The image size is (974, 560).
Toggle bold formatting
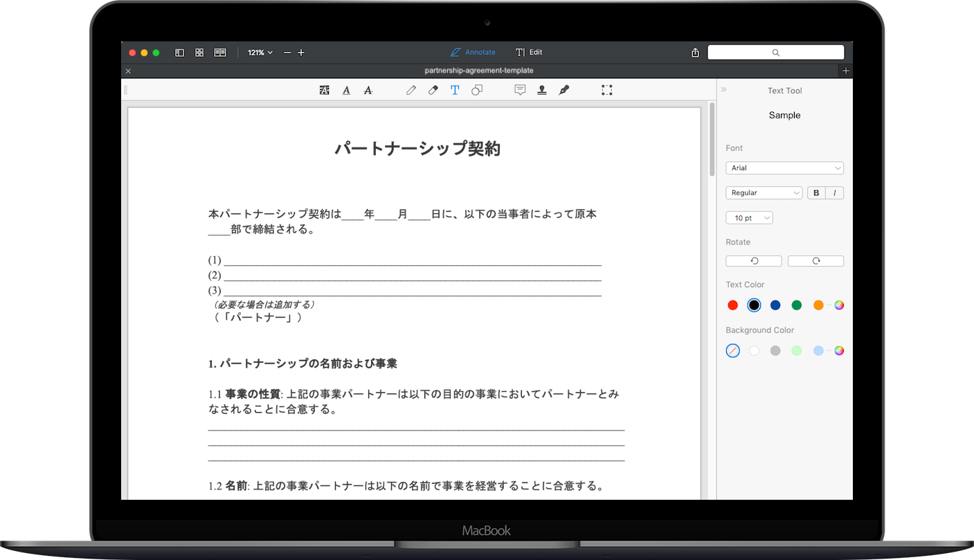[816, 193]
